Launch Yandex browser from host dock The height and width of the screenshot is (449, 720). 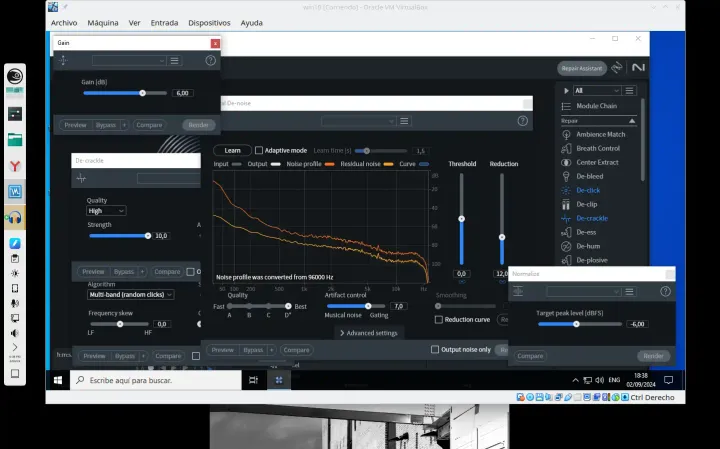[15, 166]
